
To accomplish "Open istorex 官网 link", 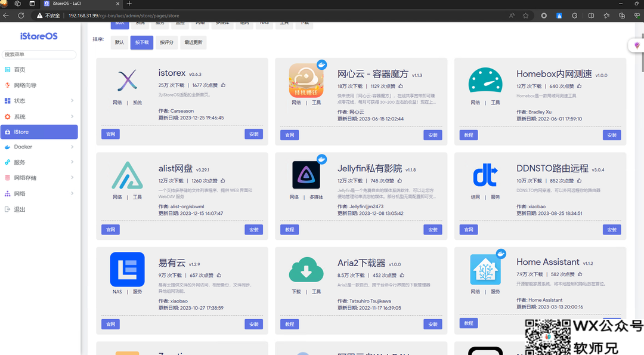I will click(110, 134).
